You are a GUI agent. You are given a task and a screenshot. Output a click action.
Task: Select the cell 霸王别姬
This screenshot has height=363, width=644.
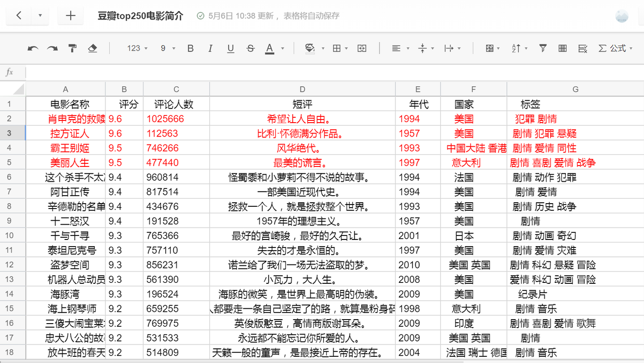(x=66, y=148)
